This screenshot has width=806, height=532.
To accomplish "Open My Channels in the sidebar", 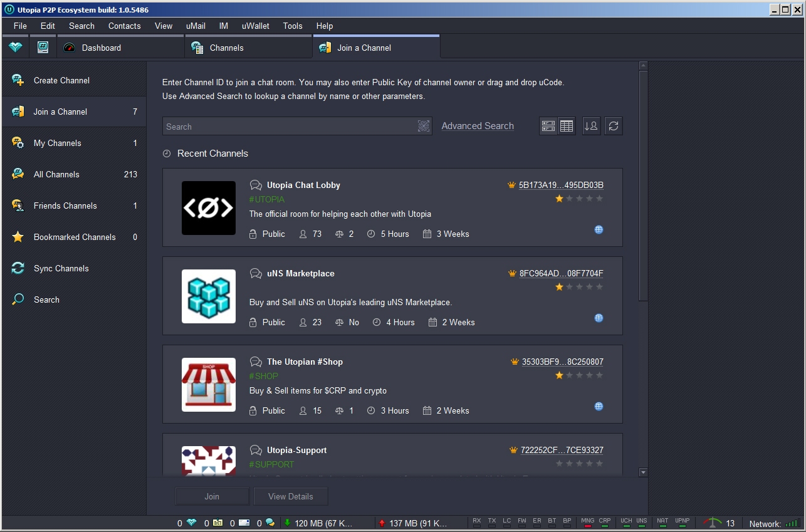I will point(75,143).
